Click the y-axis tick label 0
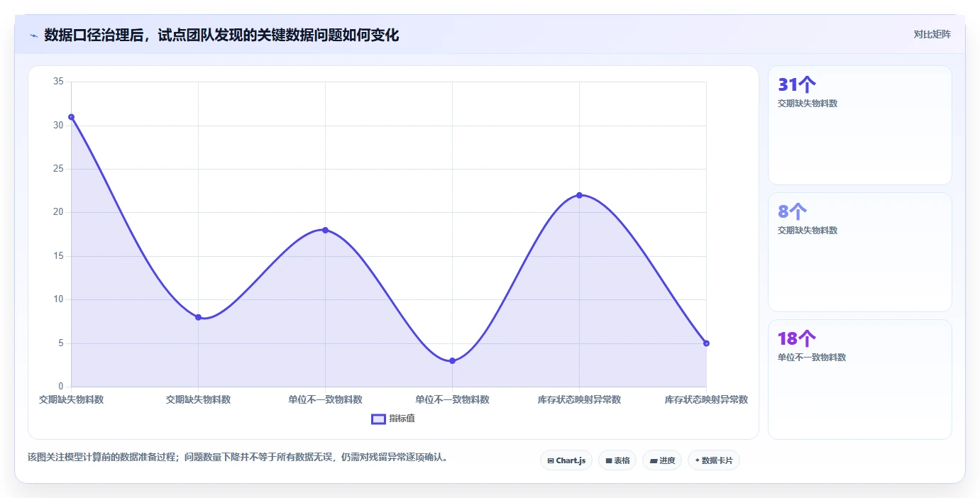The width and height of the screenshot is (980, 498). (61, 387)
